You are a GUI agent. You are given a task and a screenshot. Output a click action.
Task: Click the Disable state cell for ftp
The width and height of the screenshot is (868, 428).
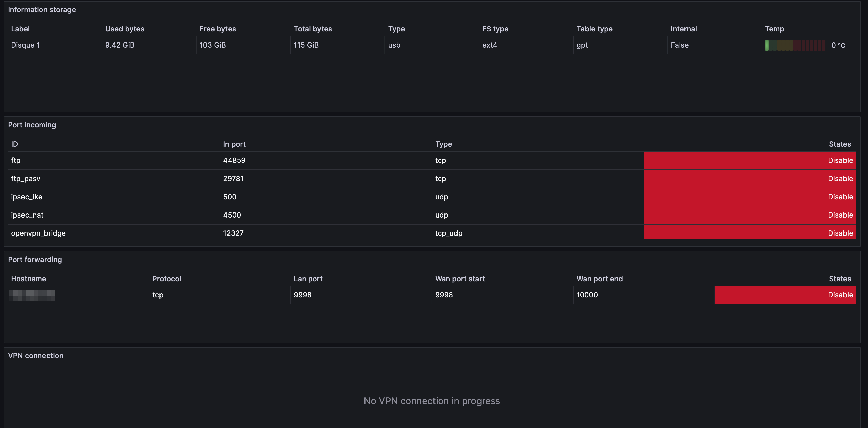750,160
